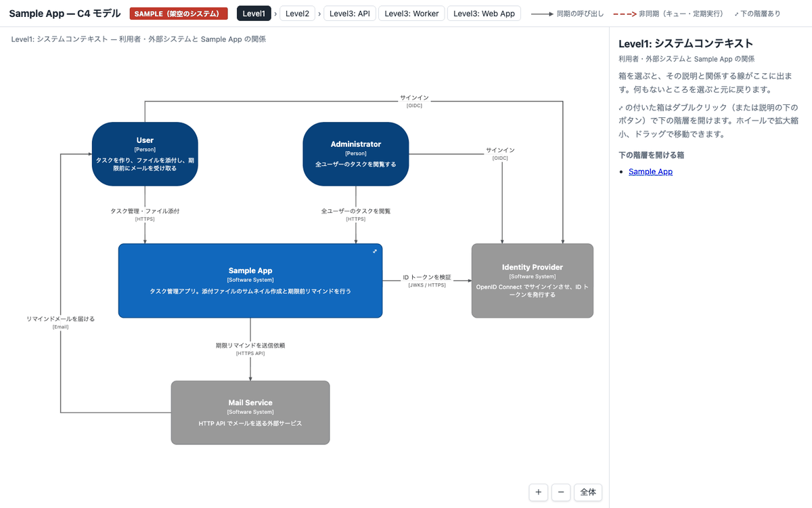Zoom in with the plus button
812x508 pixels.
point(538,492)
